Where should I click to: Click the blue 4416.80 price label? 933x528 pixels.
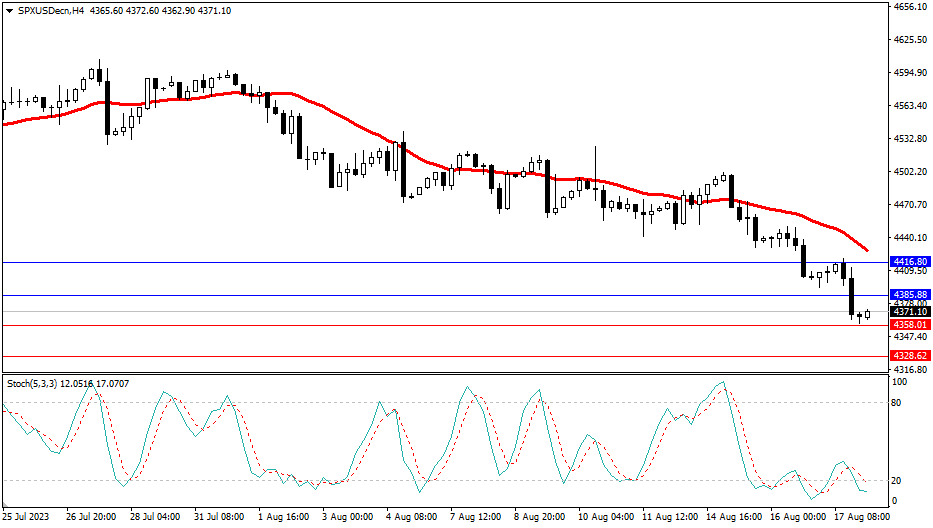910,261
